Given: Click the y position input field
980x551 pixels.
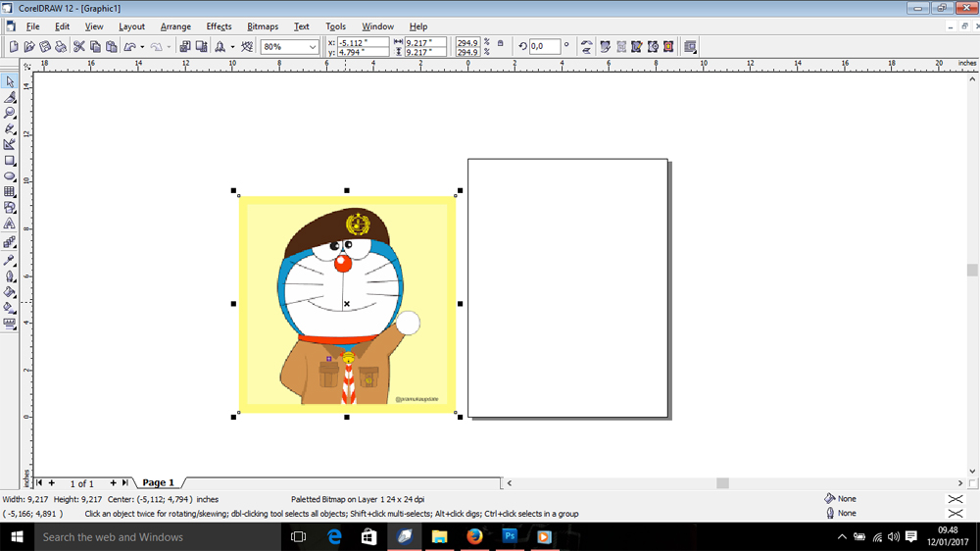Looking at the screenshot, I should tap(363, 52).
